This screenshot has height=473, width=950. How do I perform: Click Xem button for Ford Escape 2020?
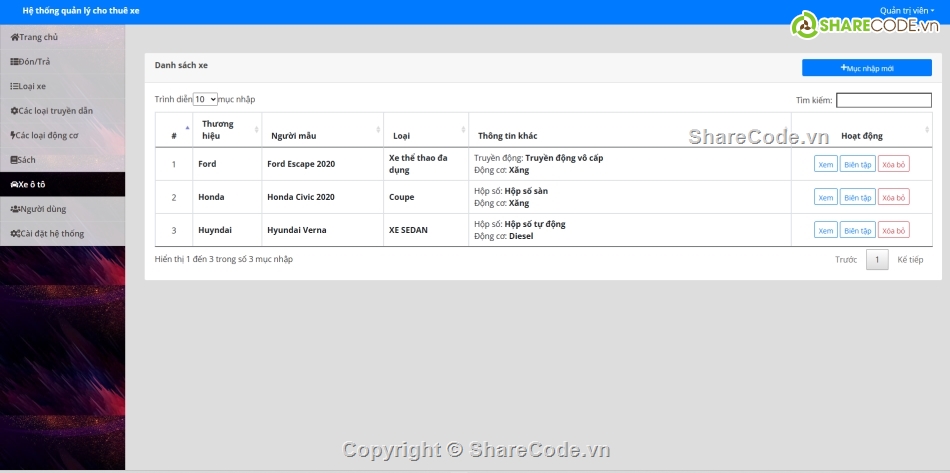[x=825, y=164]
